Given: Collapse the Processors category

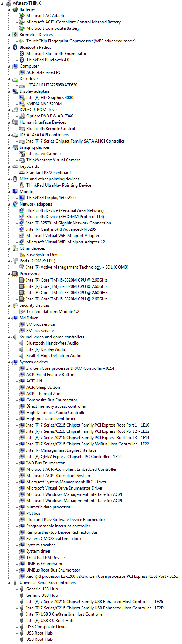Looking at the screenshot, I should pos(9,274).
